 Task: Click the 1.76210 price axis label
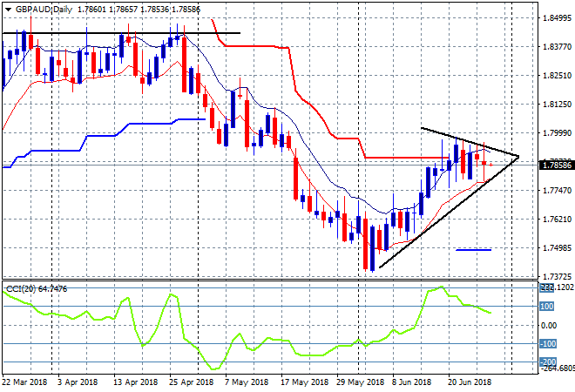[x=557, y=220]
